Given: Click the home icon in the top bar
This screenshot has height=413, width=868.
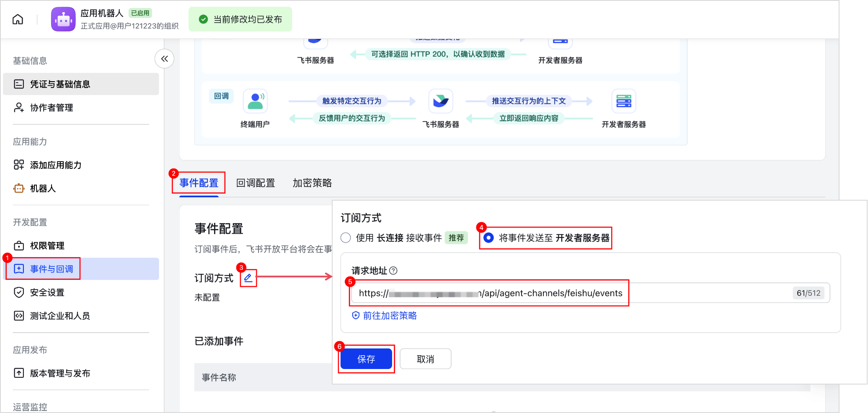Looking at the screenshot, I should click(x=18, y=19).
